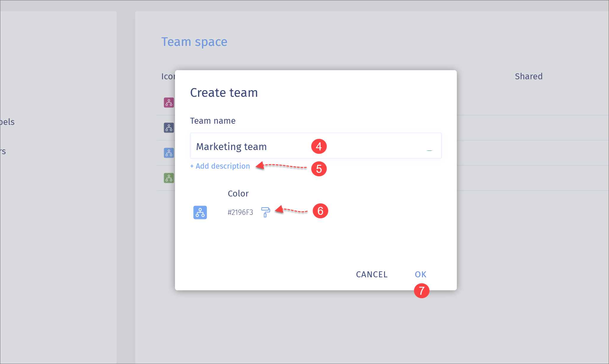Click the Icon column header
Screen dimensions: 609x364
click(x=168, y=76)
